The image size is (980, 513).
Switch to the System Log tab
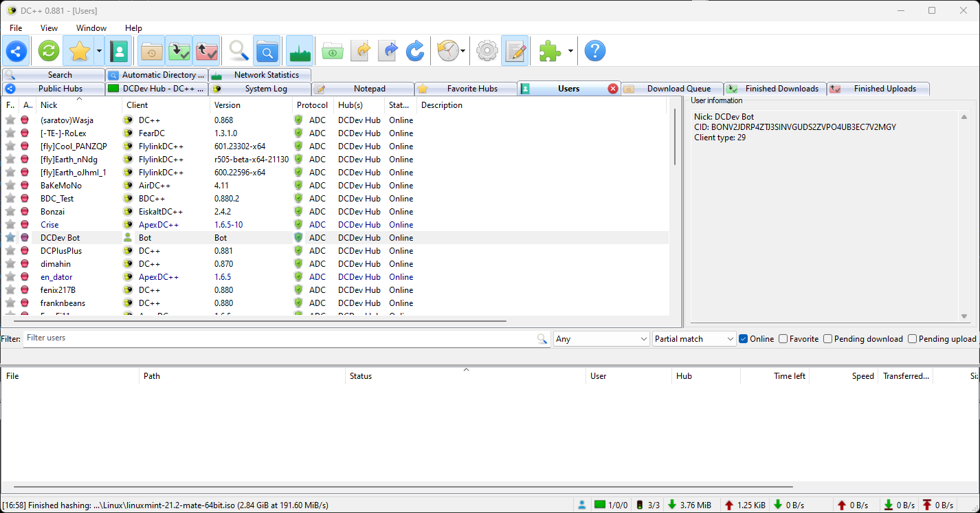[x=260, y=89]
